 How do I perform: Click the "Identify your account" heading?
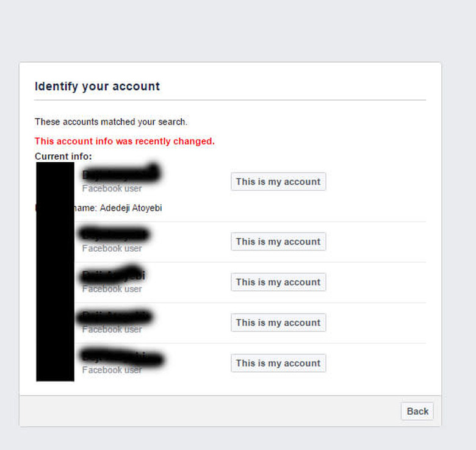pos(97,86)
